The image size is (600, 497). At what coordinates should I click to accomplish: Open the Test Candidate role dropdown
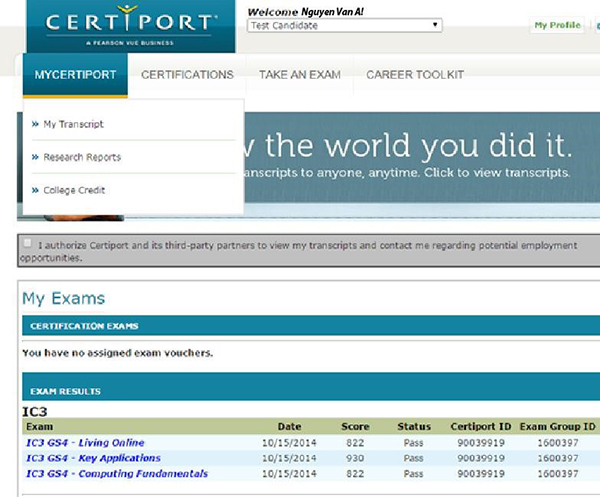tap(344, 25)
